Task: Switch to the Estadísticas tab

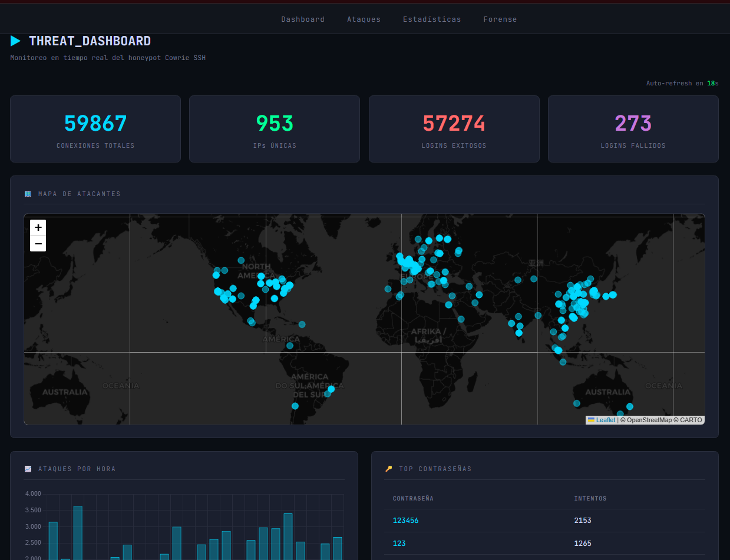Action: [432, 19]
